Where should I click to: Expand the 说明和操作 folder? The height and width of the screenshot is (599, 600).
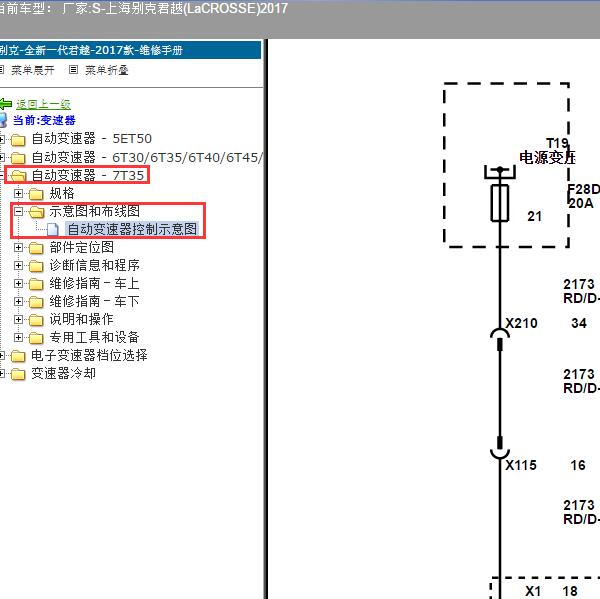pos(18,319)
